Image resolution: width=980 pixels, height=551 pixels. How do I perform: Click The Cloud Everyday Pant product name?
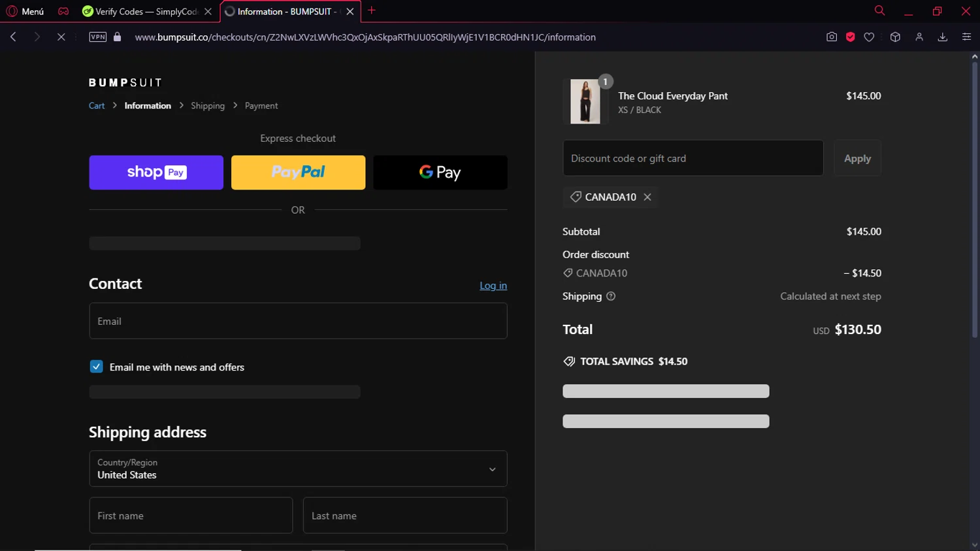(x=673, y=96)
